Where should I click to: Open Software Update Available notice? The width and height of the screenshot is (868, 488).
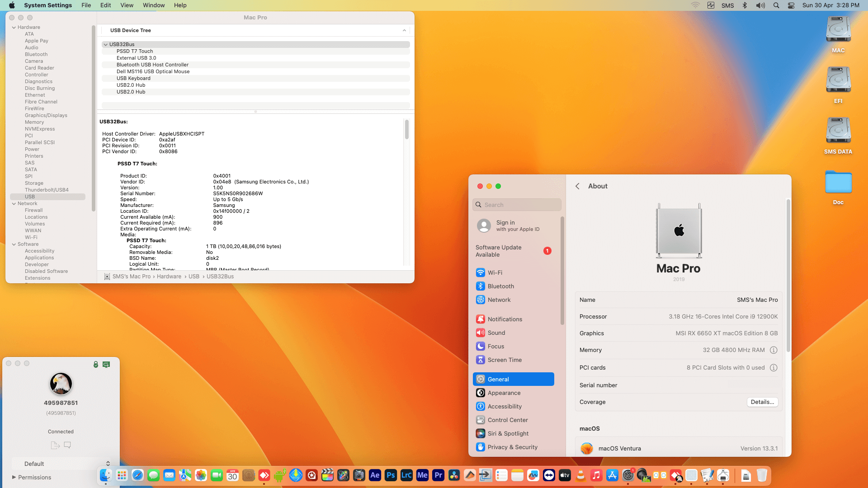514,251
